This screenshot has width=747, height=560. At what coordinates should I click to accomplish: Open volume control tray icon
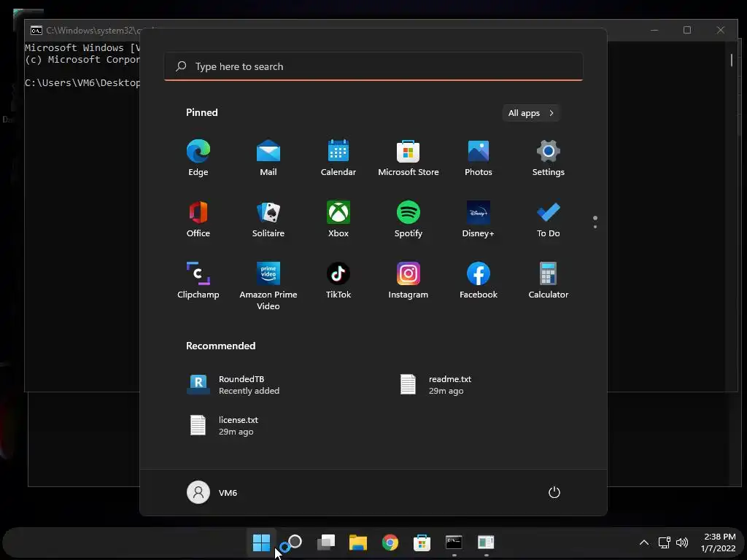point(682,542)
